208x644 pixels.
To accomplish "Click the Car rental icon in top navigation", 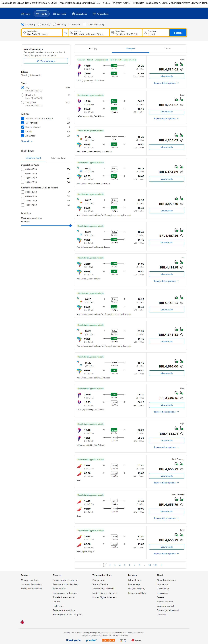I will [x=54, y=14].
